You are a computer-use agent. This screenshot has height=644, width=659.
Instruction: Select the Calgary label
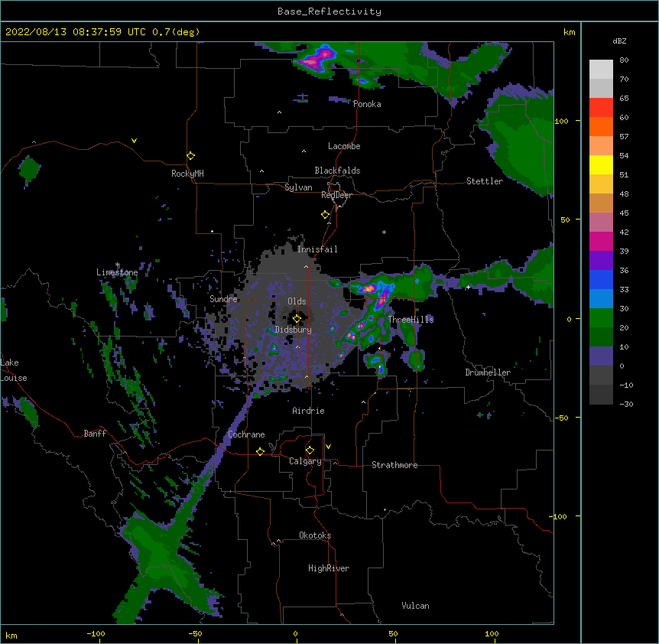point(306,461)
